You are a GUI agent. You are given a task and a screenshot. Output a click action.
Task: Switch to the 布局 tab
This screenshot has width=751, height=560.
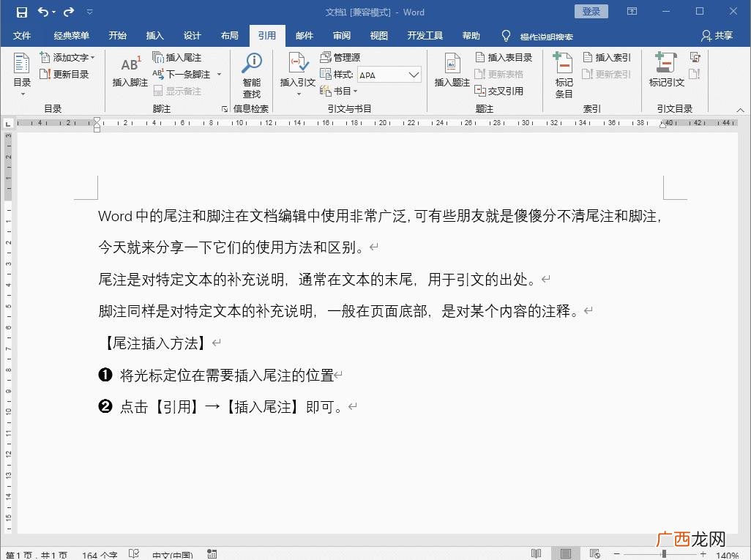[229, 35]
